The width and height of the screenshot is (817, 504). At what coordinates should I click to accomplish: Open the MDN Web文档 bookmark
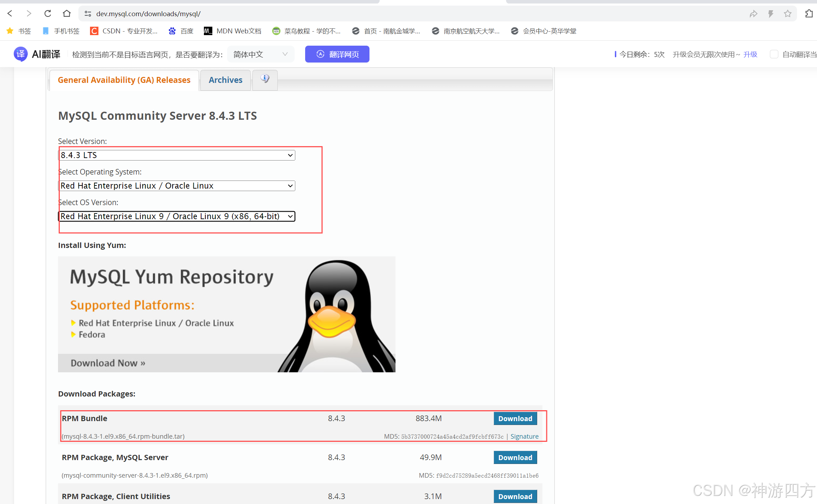coord(232,31)
